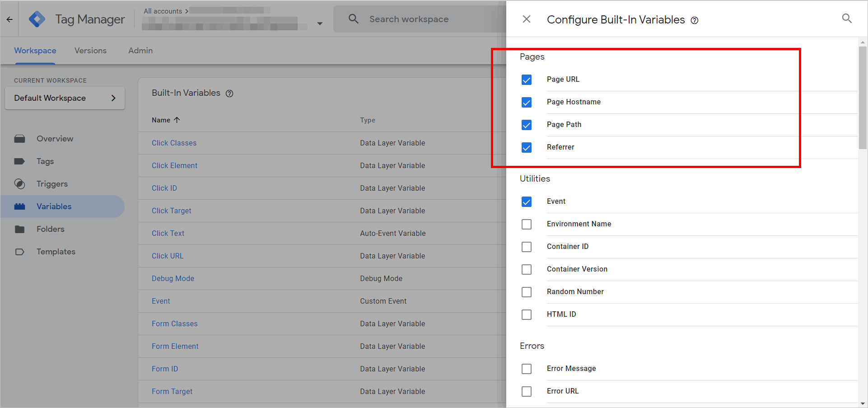Click the Search workspace field

point(420,19)
